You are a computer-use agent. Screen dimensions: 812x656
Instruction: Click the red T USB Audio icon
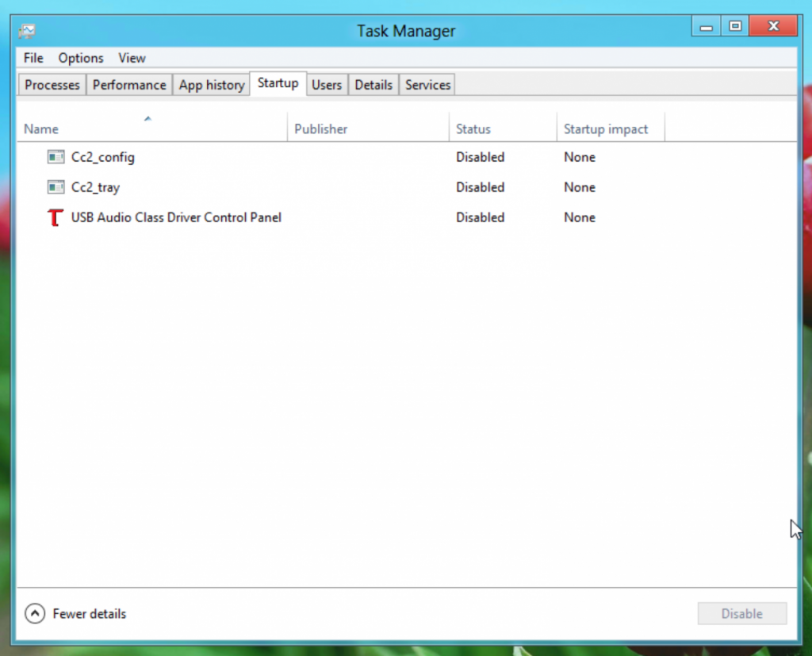click(56, 217)
